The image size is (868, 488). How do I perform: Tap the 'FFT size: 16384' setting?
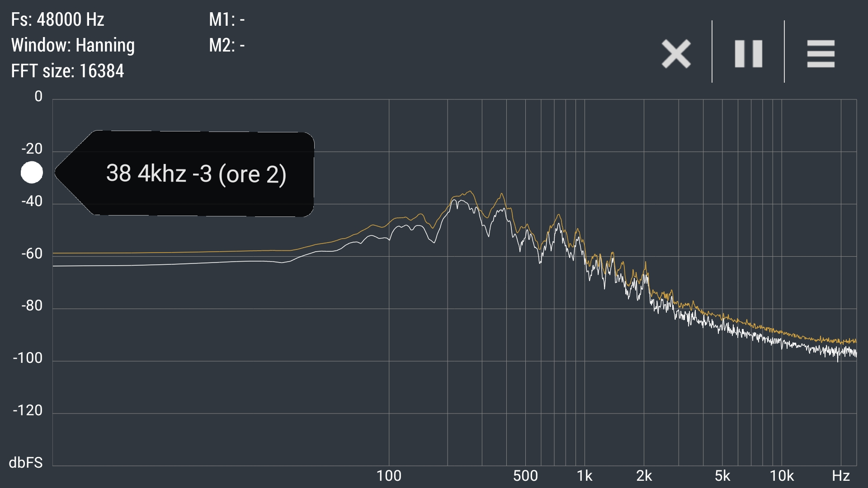tap(67, 71)
